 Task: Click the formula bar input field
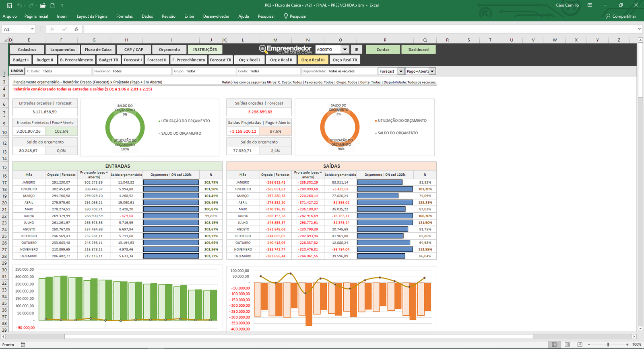358,29
